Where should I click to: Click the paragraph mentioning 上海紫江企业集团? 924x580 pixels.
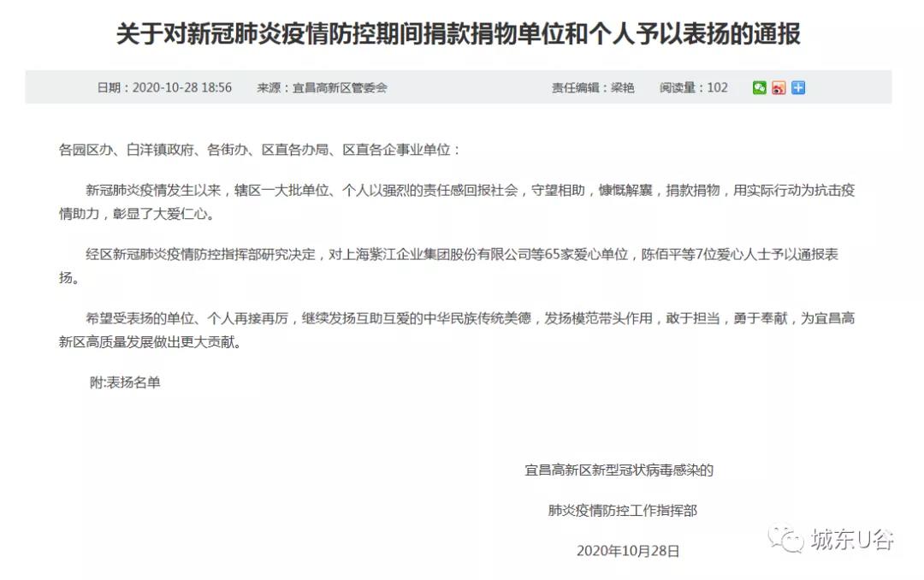click(448, 266)
